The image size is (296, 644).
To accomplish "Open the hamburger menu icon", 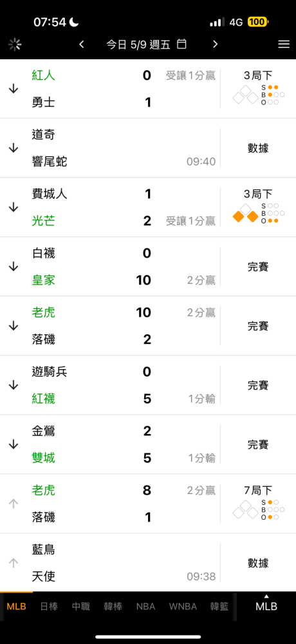I will tap(284, 44).
